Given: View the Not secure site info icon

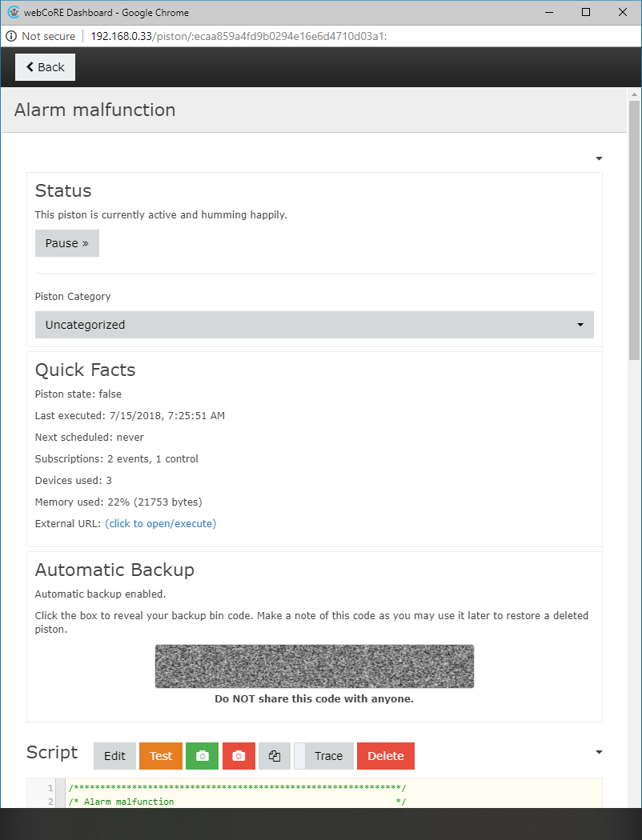Looking at the screenshot, I should pos(11,36).
